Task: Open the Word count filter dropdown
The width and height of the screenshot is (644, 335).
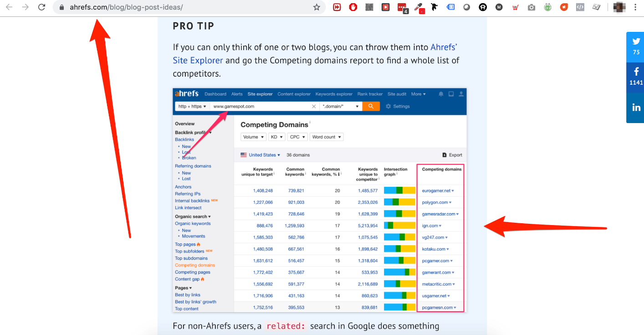Action: [x=327, y=137]
